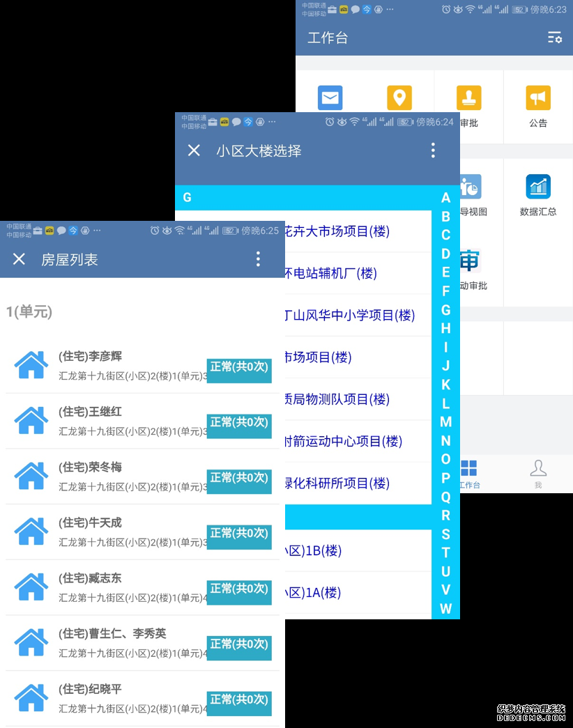Jump to letter D in the index

tap(445, 254)
